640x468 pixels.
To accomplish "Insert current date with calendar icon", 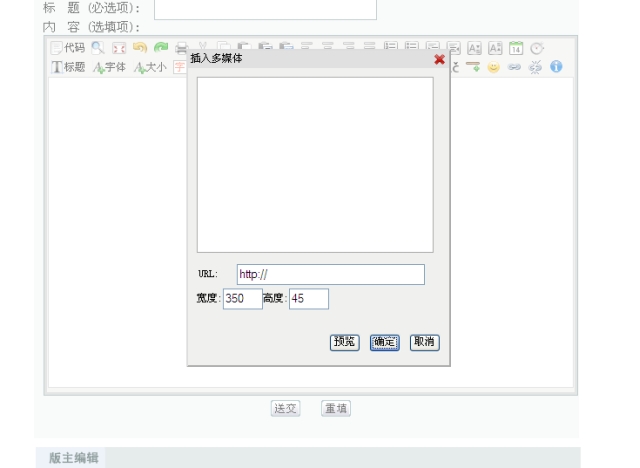I will (516, 47).
